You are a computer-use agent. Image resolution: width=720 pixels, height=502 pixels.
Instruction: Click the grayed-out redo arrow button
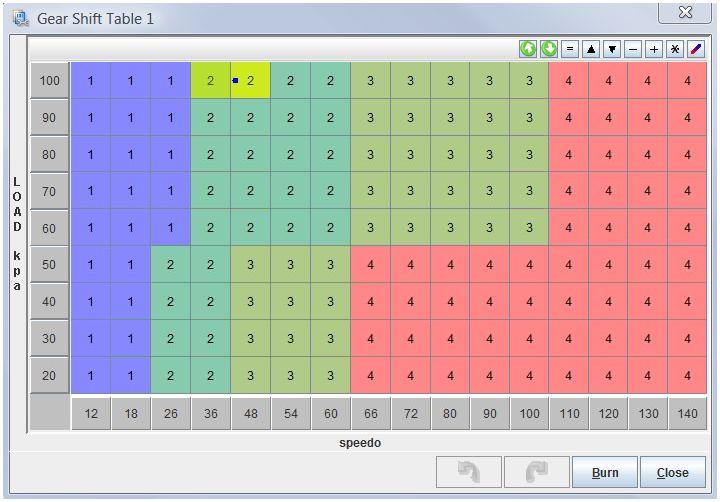pyautogui.click(x=537, y=472)
